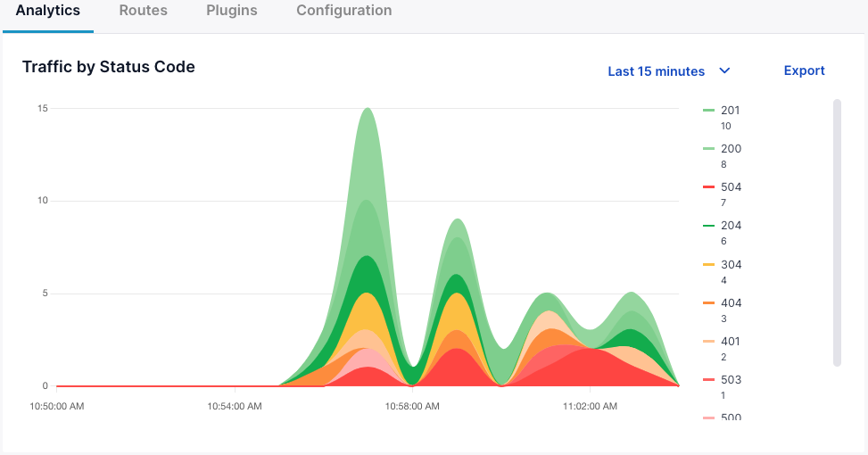The height and width of the screenshot is (455, 868).
Task: Open the Configuration tab
Action: click(x=343, y=11)
